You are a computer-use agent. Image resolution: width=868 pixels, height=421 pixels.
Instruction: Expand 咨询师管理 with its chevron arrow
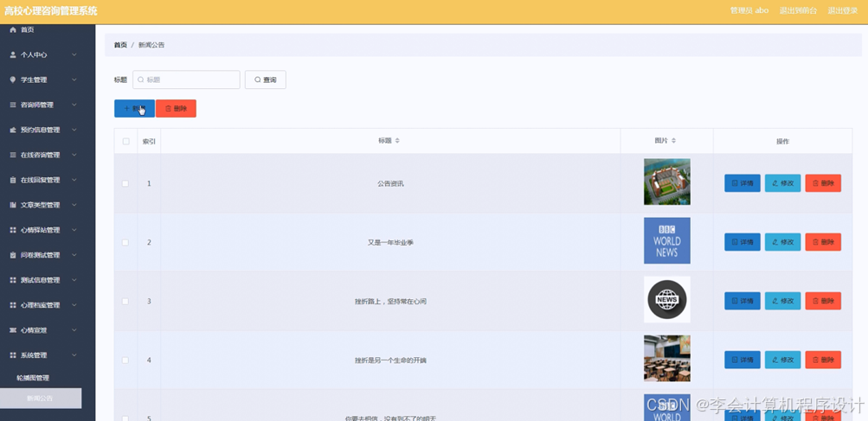click(74, 105)
